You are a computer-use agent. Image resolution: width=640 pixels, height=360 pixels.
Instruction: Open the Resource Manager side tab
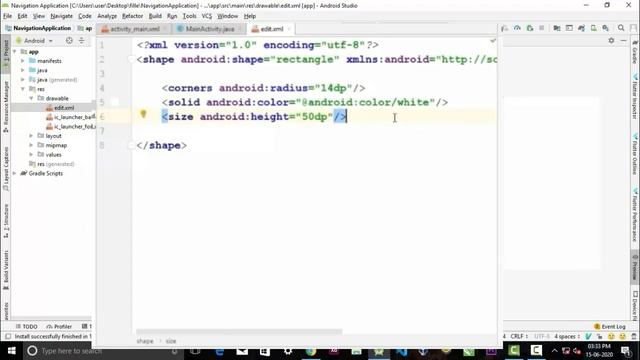6,107
